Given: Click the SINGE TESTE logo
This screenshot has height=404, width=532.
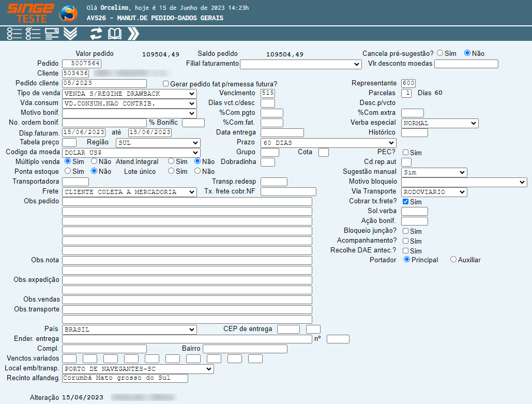Looking at the screenshot, I should (x=31, y=13).
